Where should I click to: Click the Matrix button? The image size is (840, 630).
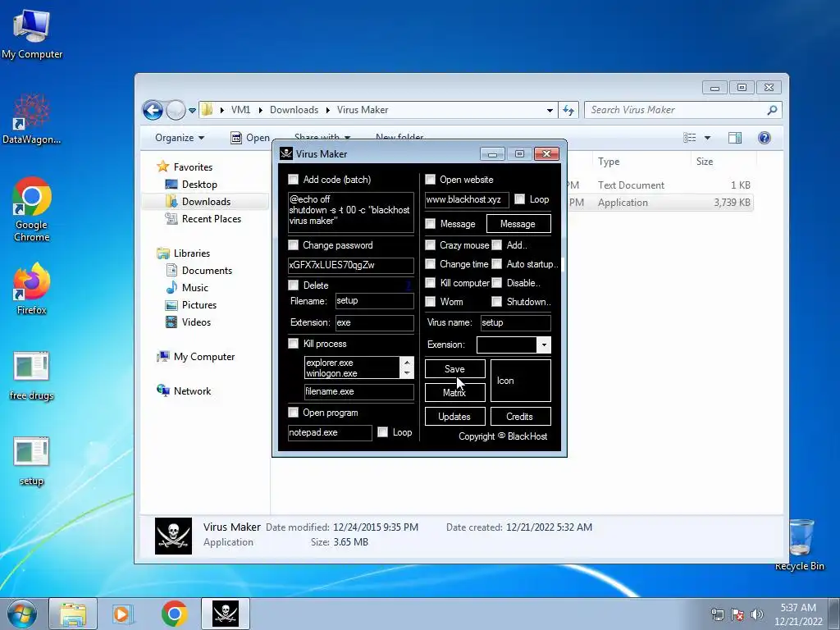point(454,393)
